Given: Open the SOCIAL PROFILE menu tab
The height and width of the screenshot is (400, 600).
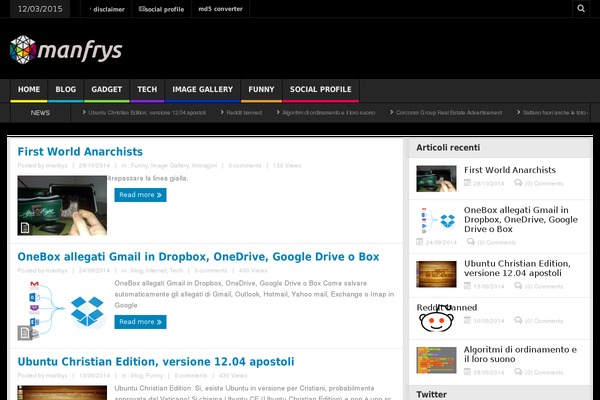Looking at the screenshot, I should (321, 90).
